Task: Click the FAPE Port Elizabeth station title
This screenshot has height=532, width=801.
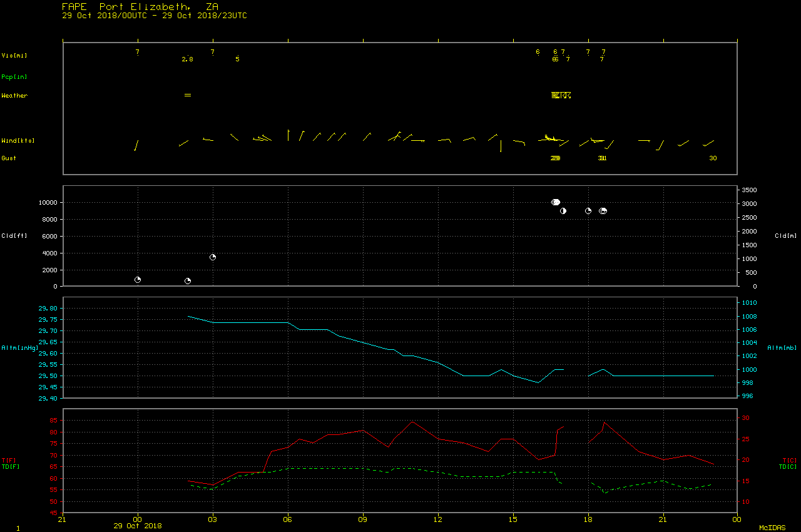Action: click(140, 6)
